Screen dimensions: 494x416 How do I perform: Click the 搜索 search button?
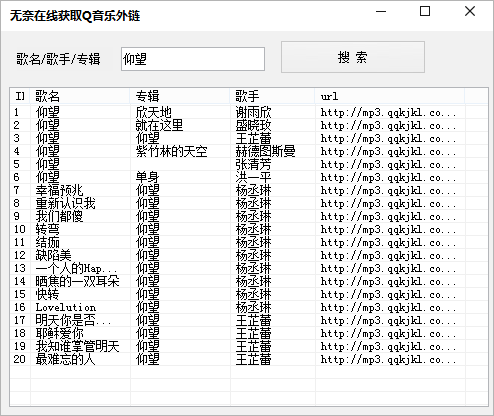click(353, 57)
